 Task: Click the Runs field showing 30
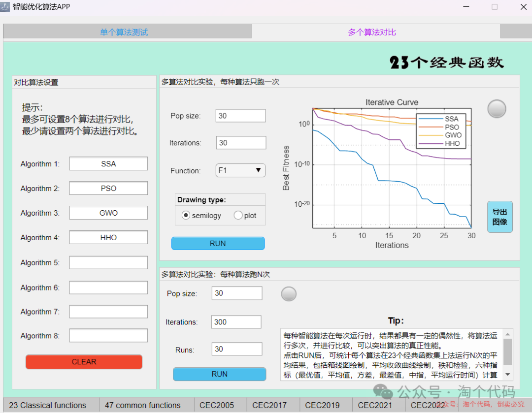tap(237, 349)
